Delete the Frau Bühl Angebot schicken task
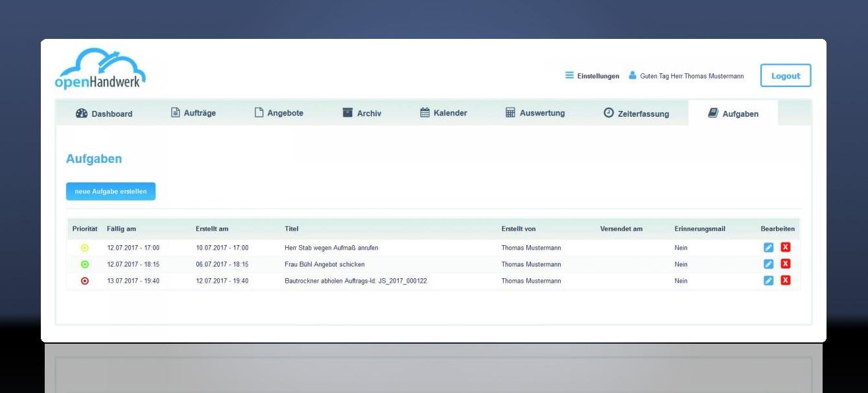 click(786, 264)
